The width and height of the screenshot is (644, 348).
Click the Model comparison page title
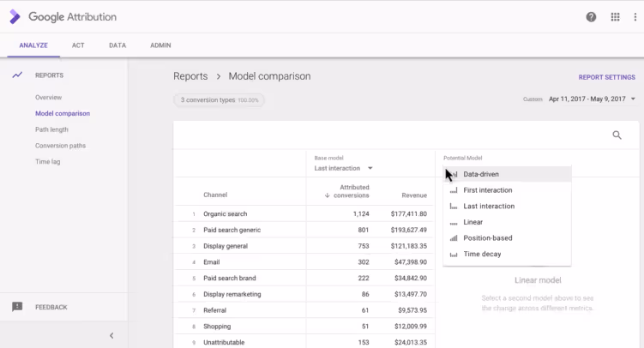tap(269, 76)
